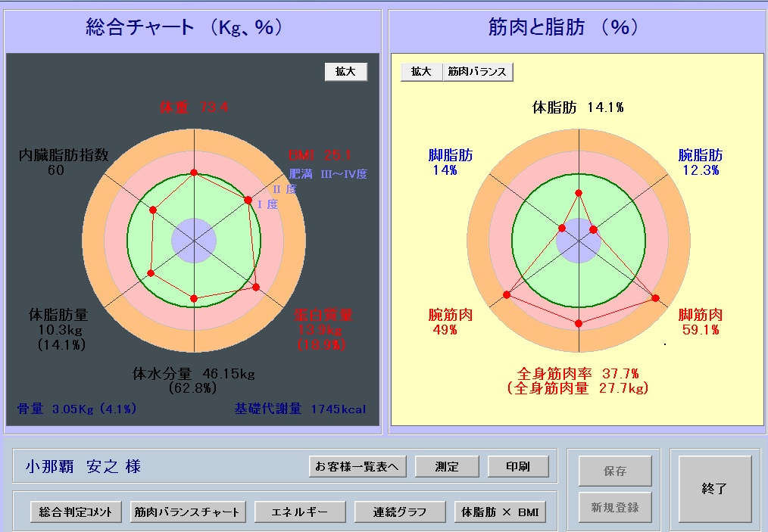Go to the お客様一覧表へ customer list
This screenshot has height=532, width=768.
click(357, 467)
